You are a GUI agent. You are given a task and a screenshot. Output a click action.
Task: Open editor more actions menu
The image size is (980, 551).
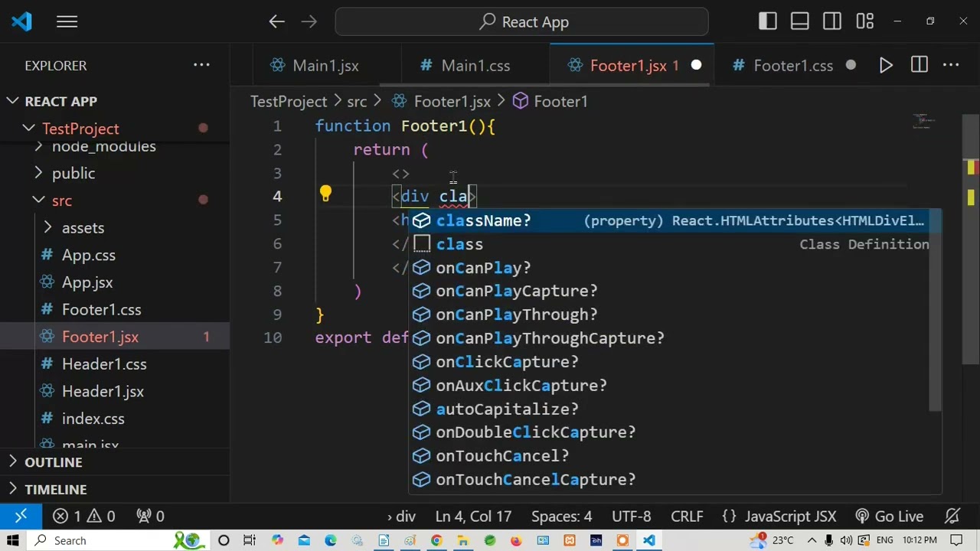[952, 66]
